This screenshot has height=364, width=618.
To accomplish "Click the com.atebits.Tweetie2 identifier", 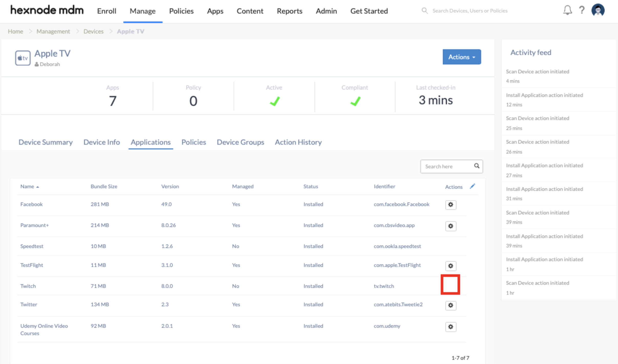I will [x=398, y=304].
